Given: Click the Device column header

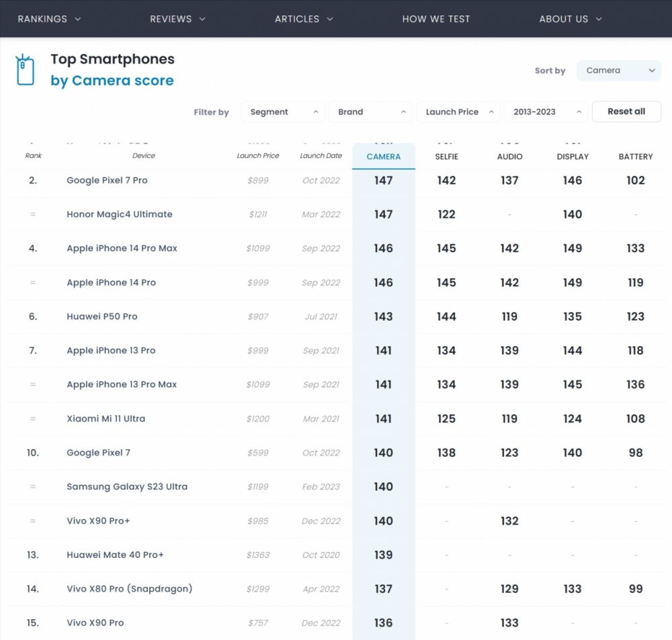Looking at the screenshot, I should click(x=144, y=155).
